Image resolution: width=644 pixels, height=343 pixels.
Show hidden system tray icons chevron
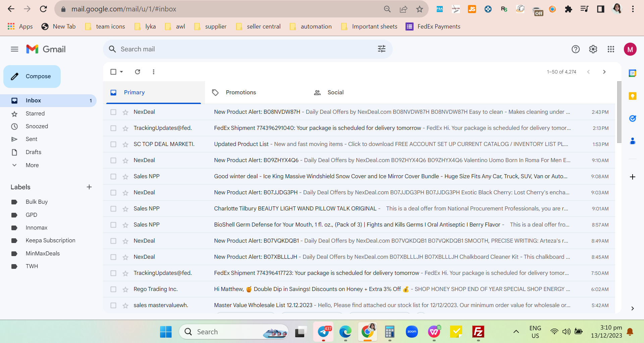516,332
